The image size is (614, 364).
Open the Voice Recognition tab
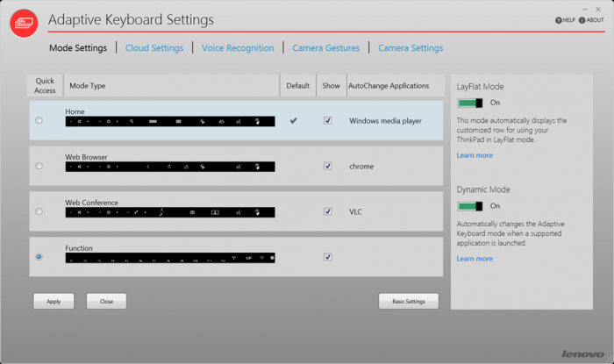(238, 48)
